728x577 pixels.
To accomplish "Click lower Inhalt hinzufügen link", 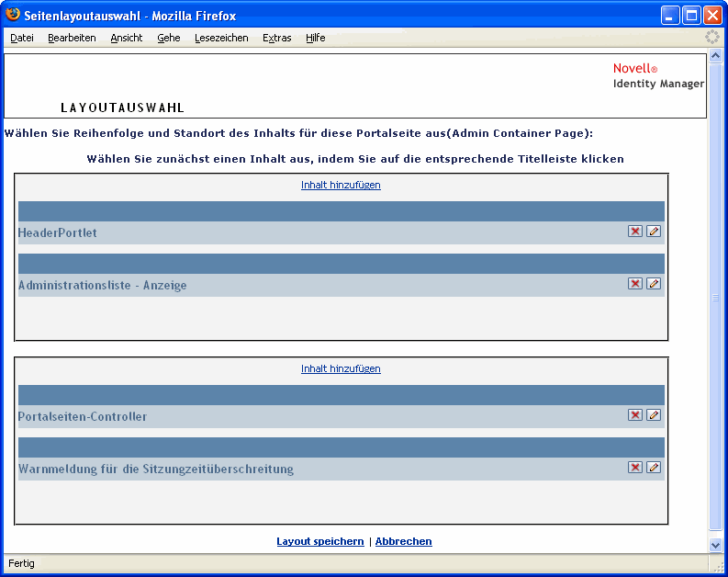I will click(x=341, y=368).
